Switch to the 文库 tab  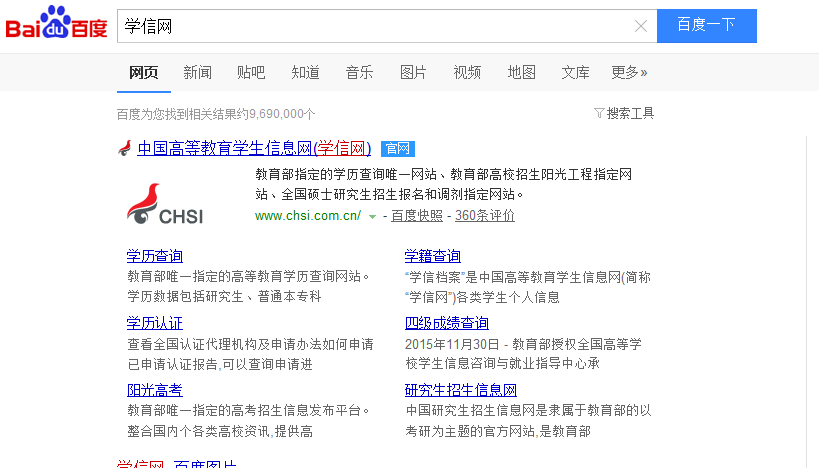pos(576,73)
